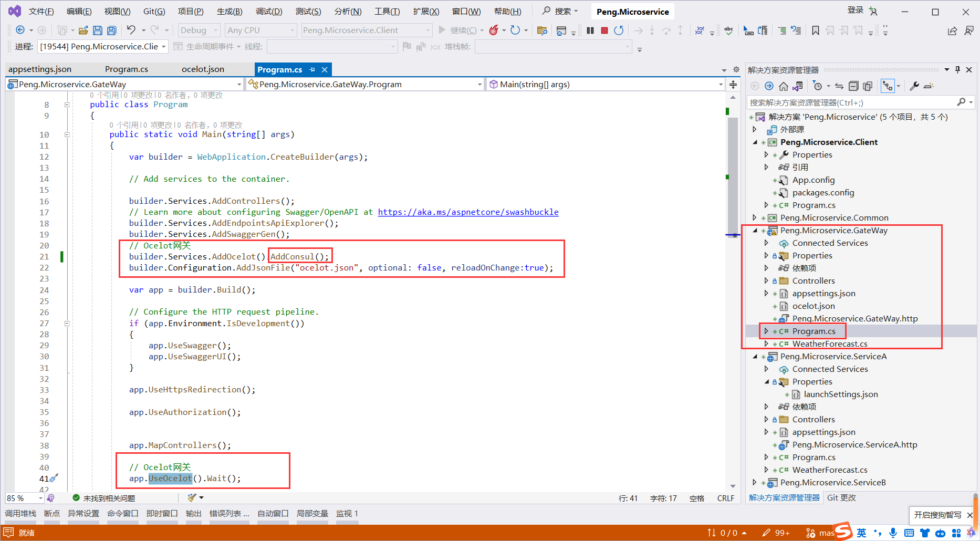Open properties wrench icon
The height and width of the screenshot is (541, 980).
click(x=914, y=86)
